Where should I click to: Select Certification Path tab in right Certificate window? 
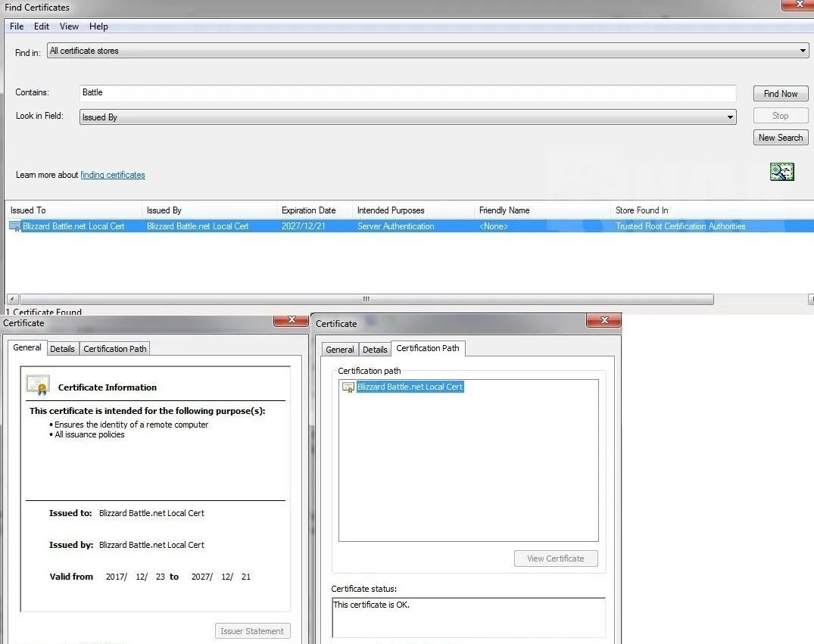(x=428, y=348)
